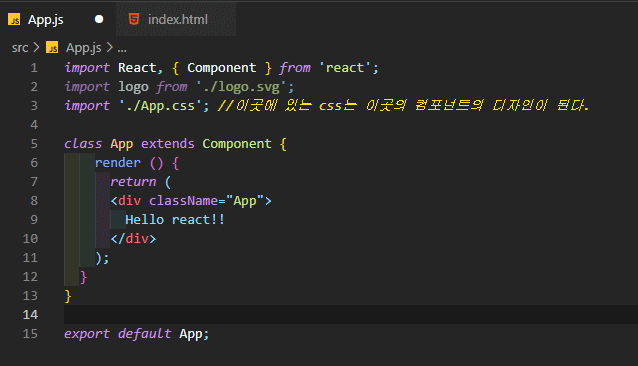Click the unsaved-changes dot on App.js tab
The width and height of the screenshot is (638, 366).
pyautogui.click(x=99, y=20)
